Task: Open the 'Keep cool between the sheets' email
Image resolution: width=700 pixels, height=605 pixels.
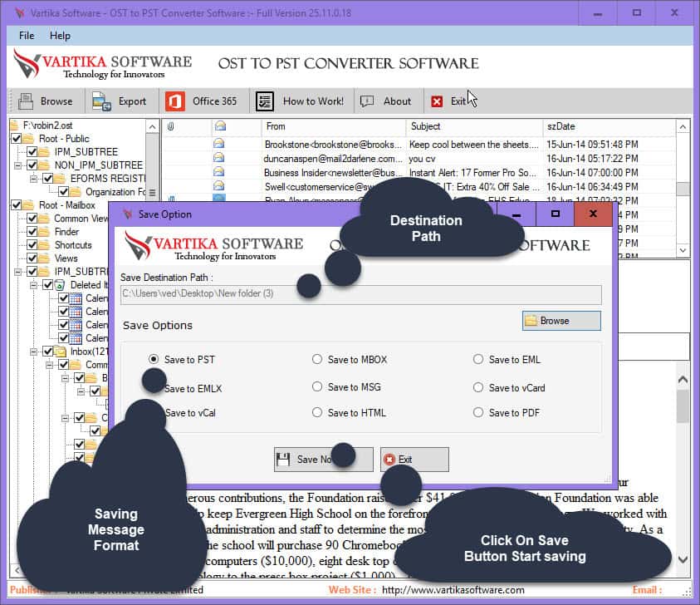Action: [x=474, y=145]
